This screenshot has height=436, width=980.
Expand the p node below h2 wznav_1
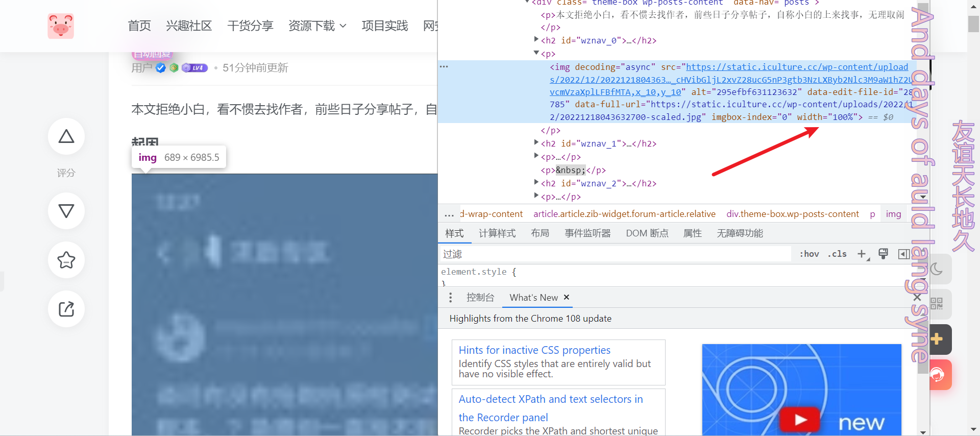pyautogui.click(x=536, y=156)
